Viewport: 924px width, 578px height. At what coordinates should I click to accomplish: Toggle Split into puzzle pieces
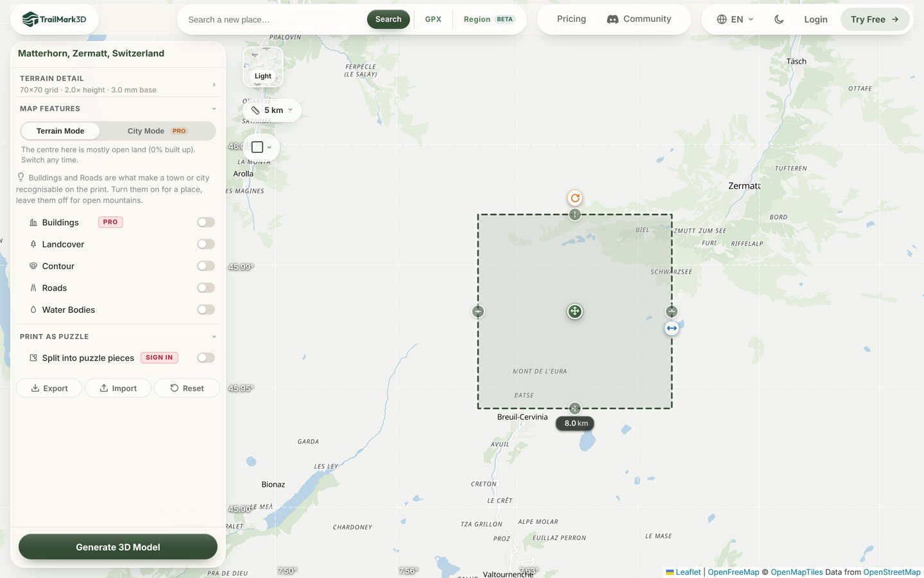pyautogui.click(x=206, y=358)
